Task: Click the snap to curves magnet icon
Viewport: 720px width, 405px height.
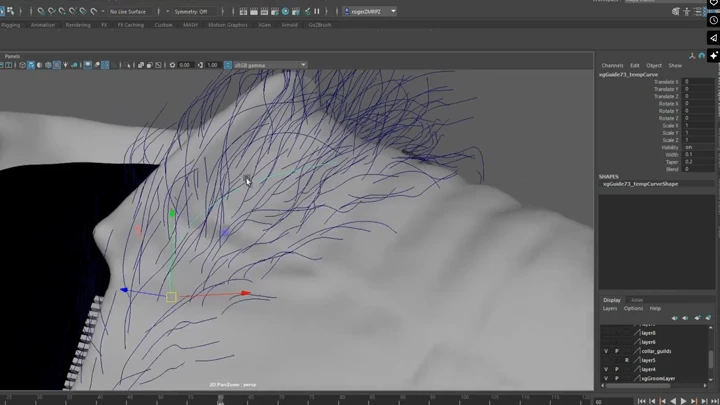Action: [51, 11]
